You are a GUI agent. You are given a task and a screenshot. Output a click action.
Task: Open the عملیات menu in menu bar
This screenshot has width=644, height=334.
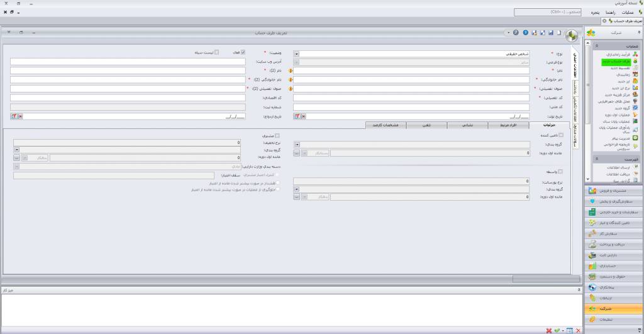(x=628, y=13)
